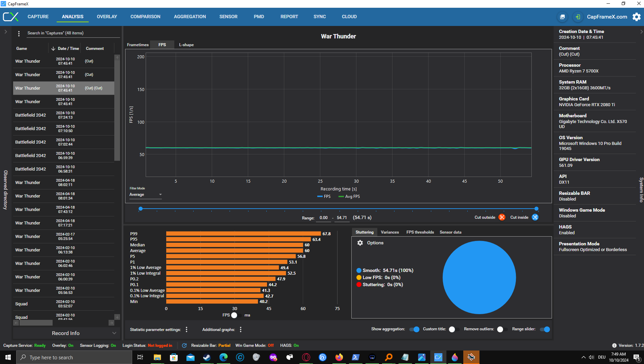Toggle Range slider switch
Image resolution: width=644 pixels, height=364 pixels.
coord(545,329)
